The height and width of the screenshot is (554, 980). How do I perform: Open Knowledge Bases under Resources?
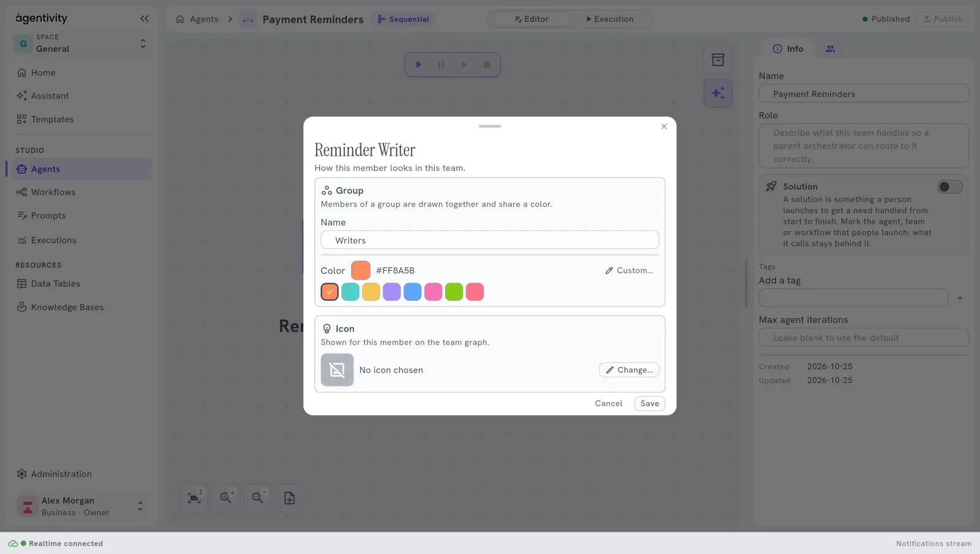(81, 307)
